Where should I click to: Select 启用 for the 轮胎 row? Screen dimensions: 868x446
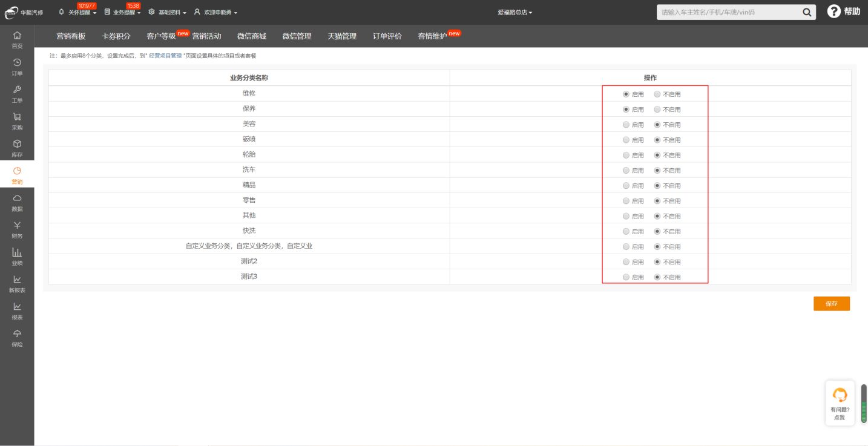(626, 155)
